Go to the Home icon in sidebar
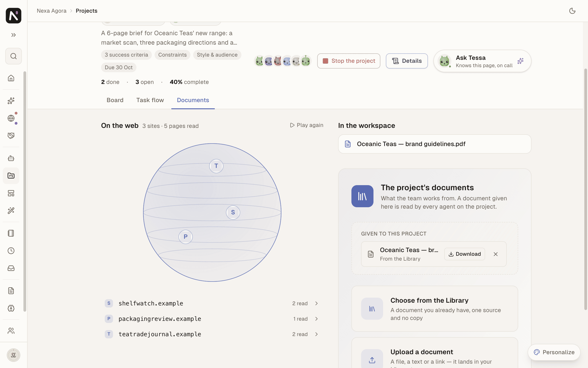 point(11,78)
